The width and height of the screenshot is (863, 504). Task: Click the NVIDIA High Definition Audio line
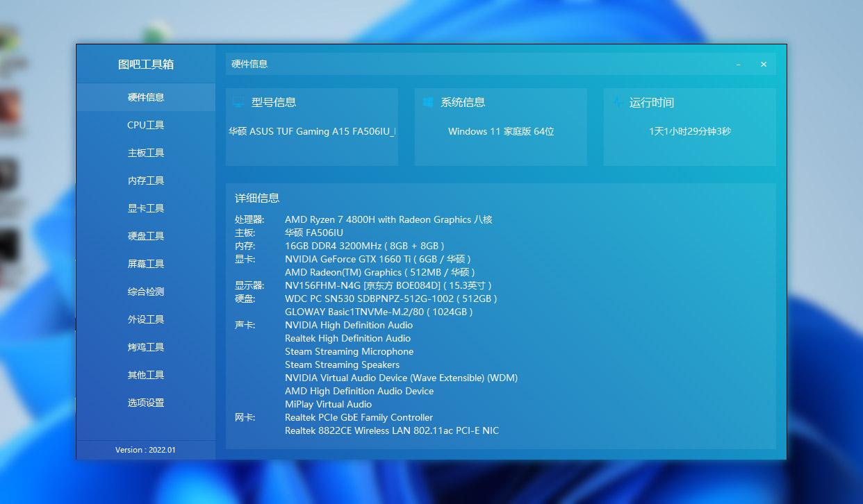(x=349, y=325)
